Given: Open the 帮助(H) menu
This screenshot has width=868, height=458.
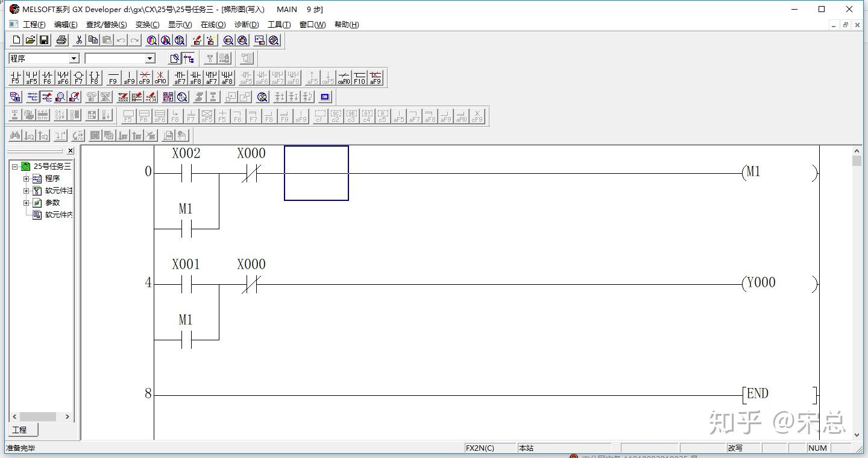Looking at the screenshot, I should click(347, 25).
